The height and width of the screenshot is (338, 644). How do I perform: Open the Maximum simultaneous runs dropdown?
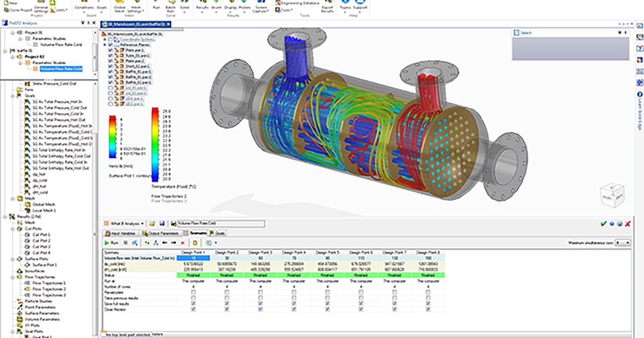coord(627,243)
